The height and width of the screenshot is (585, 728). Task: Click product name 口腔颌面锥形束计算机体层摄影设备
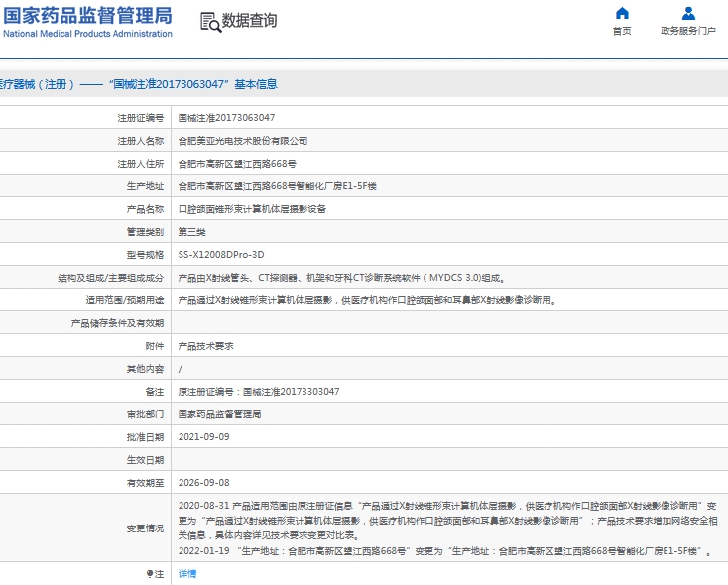pyautogui.click(x=252, y=209)
